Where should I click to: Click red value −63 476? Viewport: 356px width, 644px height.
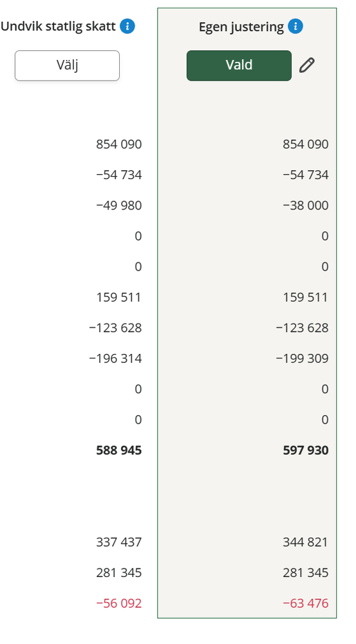point(306,603)
